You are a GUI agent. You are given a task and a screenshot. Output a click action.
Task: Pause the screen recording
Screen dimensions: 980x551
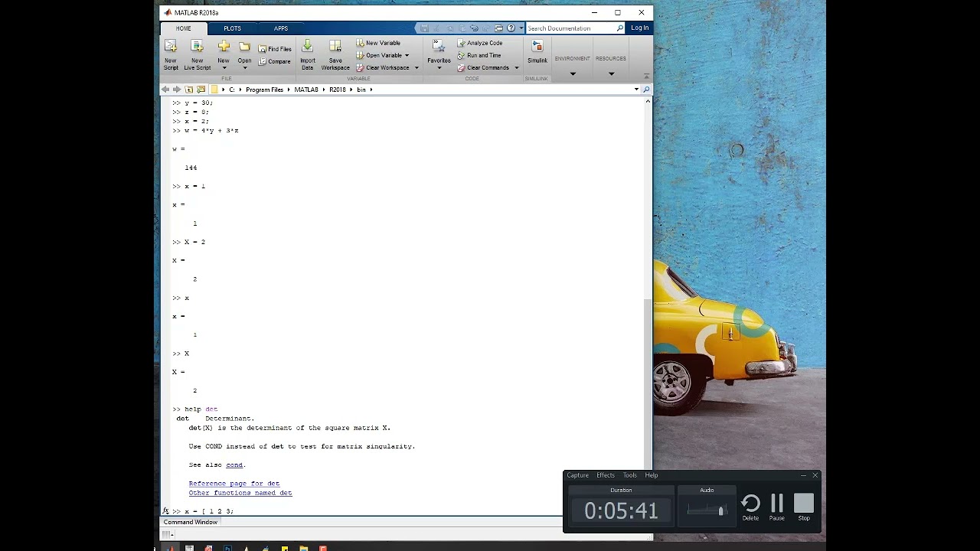click(x=777, y=507)
